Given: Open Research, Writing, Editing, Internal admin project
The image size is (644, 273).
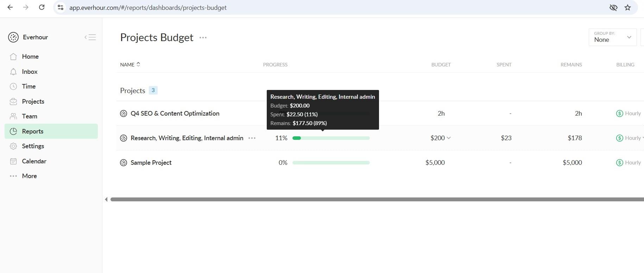Looking at the screenshot, I should (x=187, y=138).
